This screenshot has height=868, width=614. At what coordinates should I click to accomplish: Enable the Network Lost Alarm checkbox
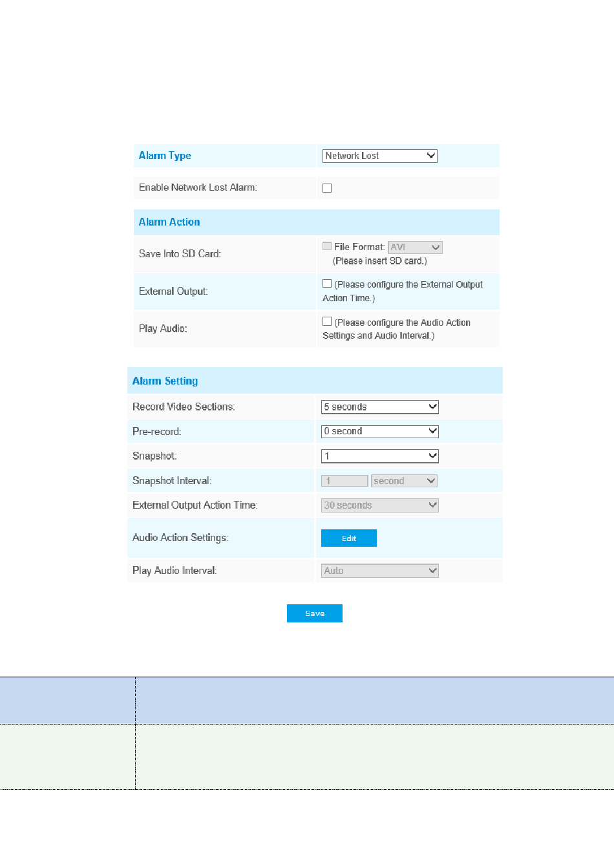[x=327, y=188]
